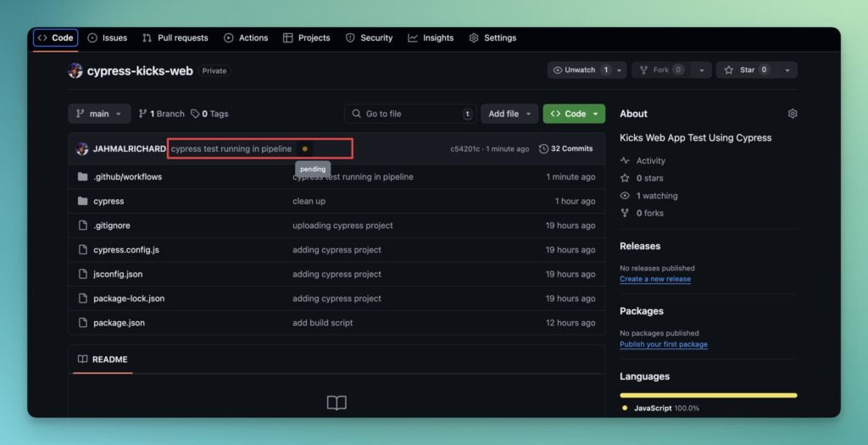The image size is (868, 445).
Task: Open the Add file dropdown
Action: [509, 114]
